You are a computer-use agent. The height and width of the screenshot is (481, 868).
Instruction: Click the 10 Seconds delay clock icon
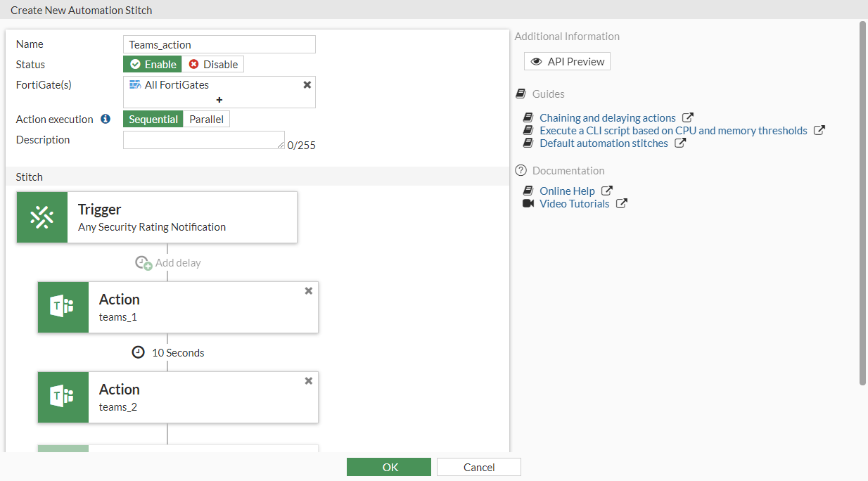[x=139, y=352]
